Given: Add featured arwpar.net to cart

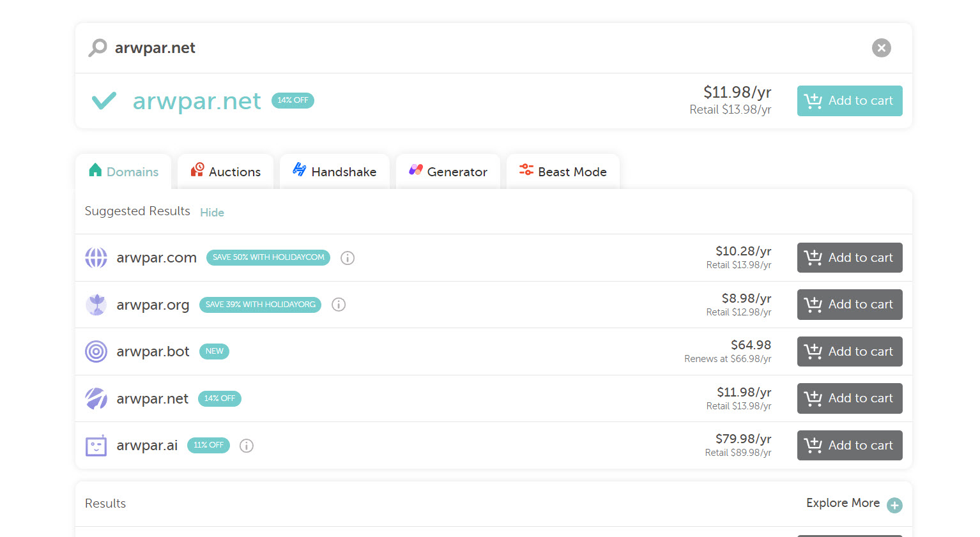Looking at the screenshot, I should [x=849, y=101].
